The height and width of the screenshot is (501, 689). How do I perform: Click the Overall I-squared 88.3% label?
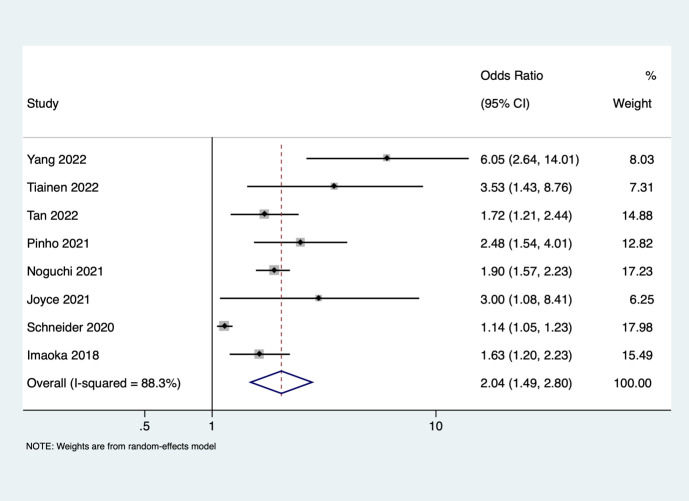click(x=104, y=383)
